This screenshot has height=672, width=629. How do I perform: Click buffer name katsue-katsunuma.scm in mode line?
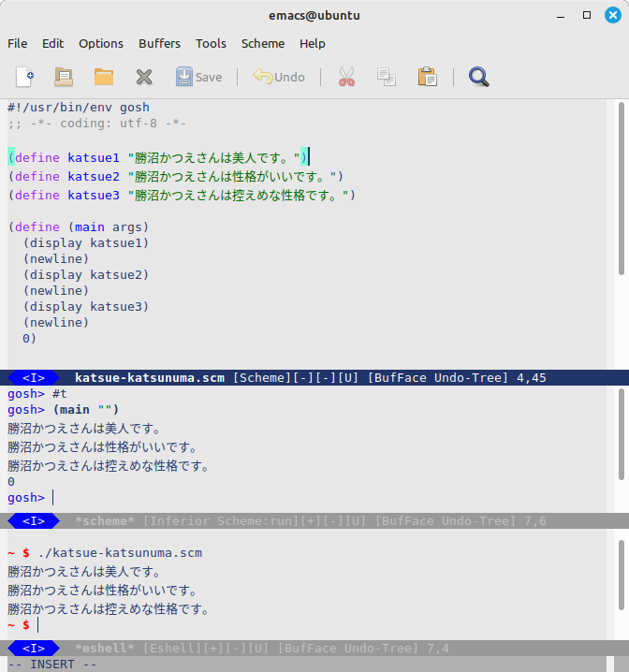click(x=150, y=378)
